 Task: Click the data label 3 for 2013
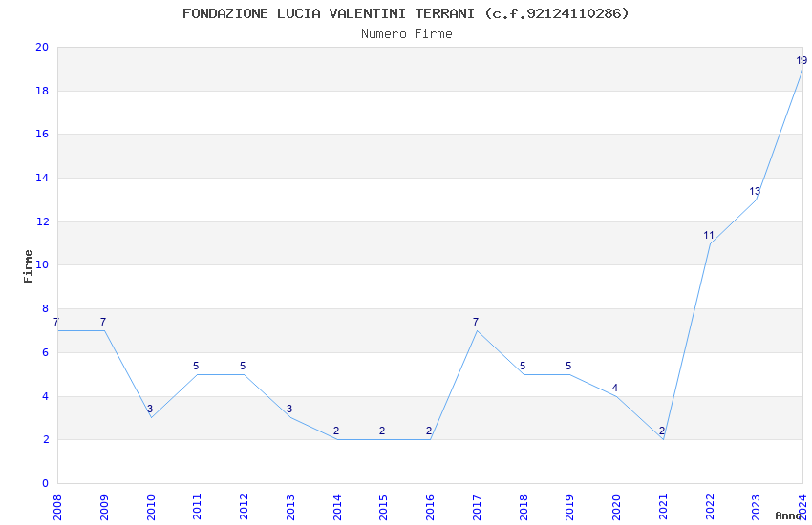tap(289, 409)
